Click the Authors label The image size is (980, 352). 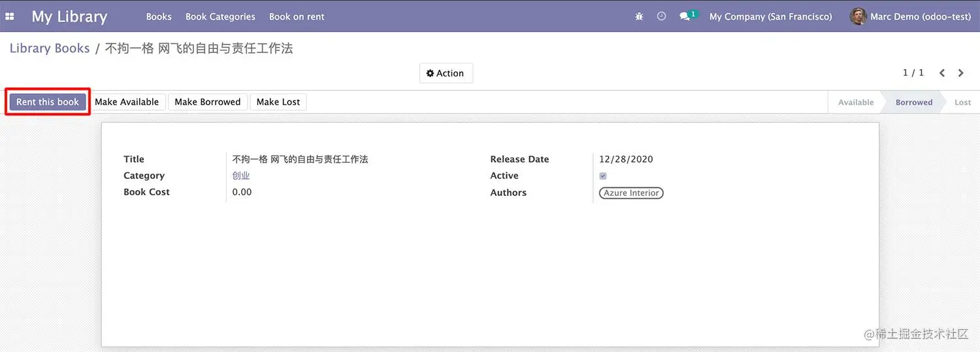click(508, 193)
